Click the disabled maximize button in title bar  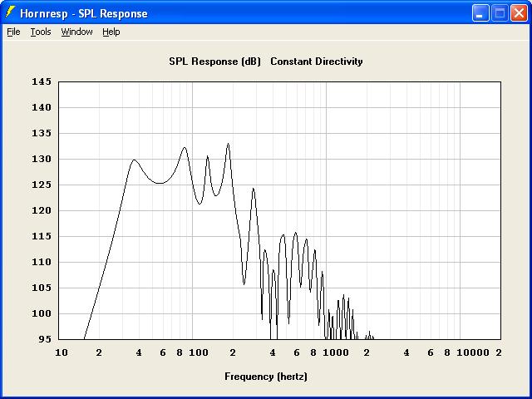point(500,13)
